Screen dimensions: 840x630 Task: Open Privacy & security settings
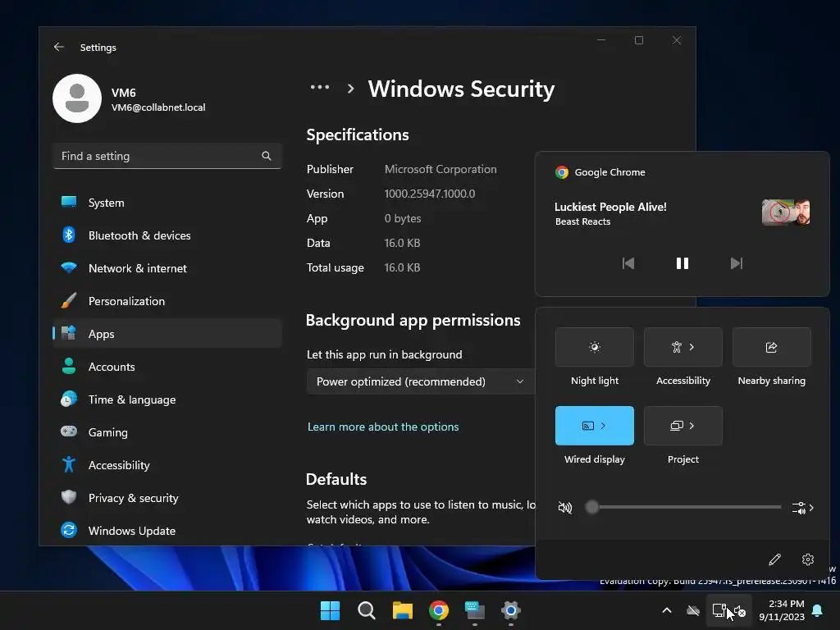pos(167,498)
